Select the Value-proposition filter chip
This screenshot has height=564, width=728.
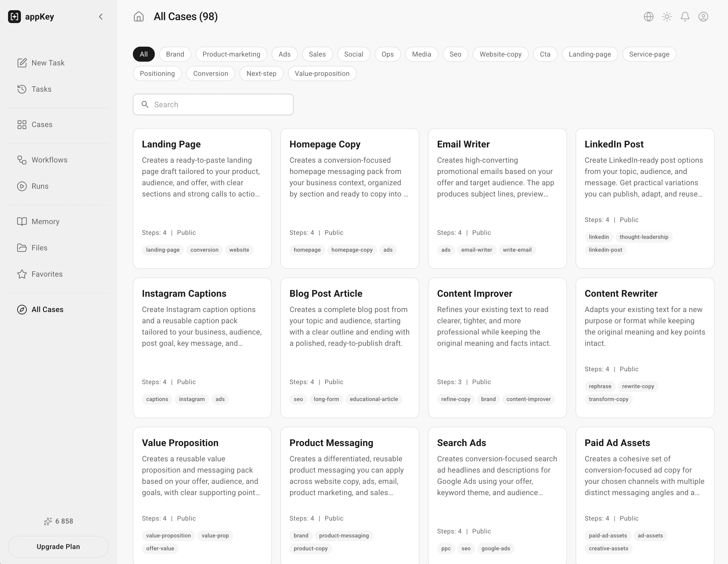click(x=322, y=73)
